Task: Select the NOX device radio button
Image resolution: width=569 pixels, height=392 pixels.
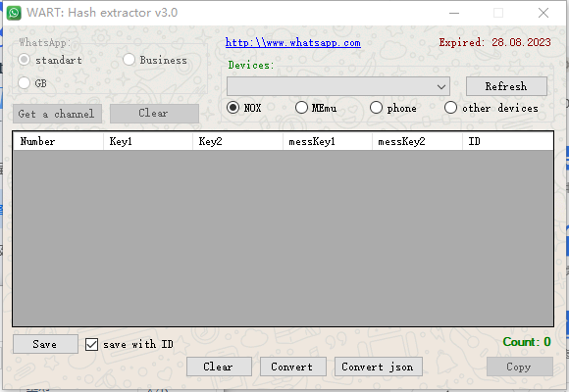Action: pos(233,108)
